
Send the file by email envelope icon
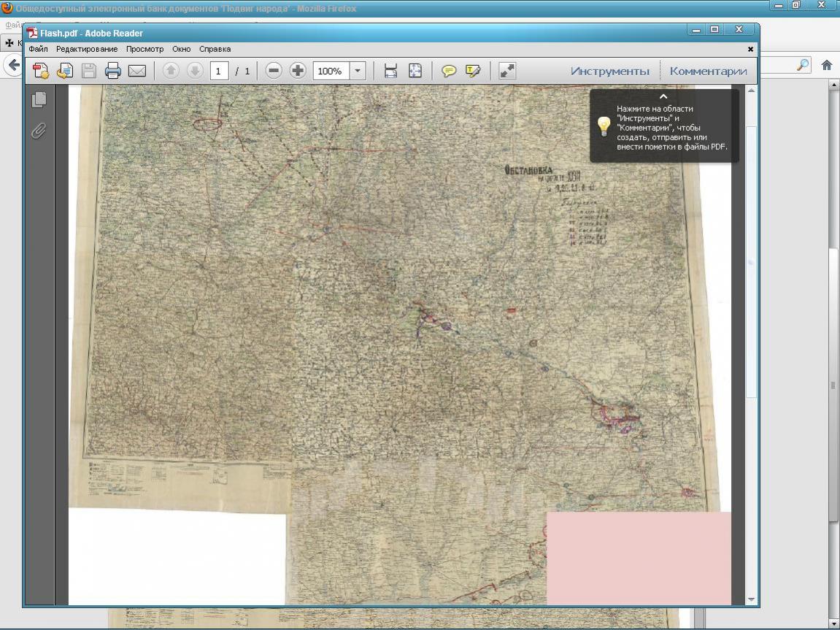pyautogui.click(x=137, y=71)
